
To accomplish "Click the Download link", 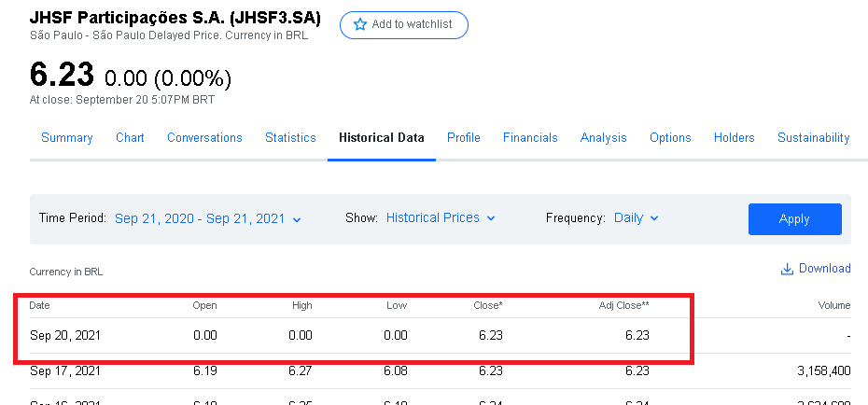I will 816,269.
